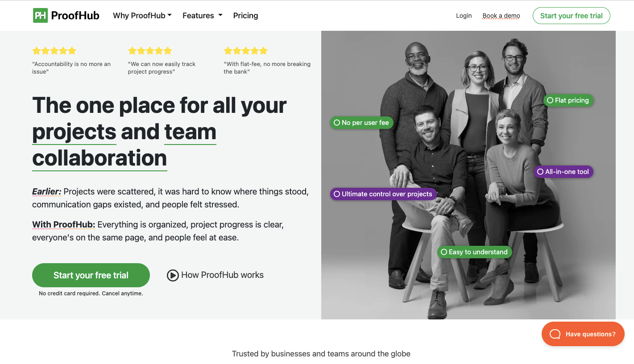634x364 pixels.
Task: Select Login in the top navigation
Action: coord(464,15)
